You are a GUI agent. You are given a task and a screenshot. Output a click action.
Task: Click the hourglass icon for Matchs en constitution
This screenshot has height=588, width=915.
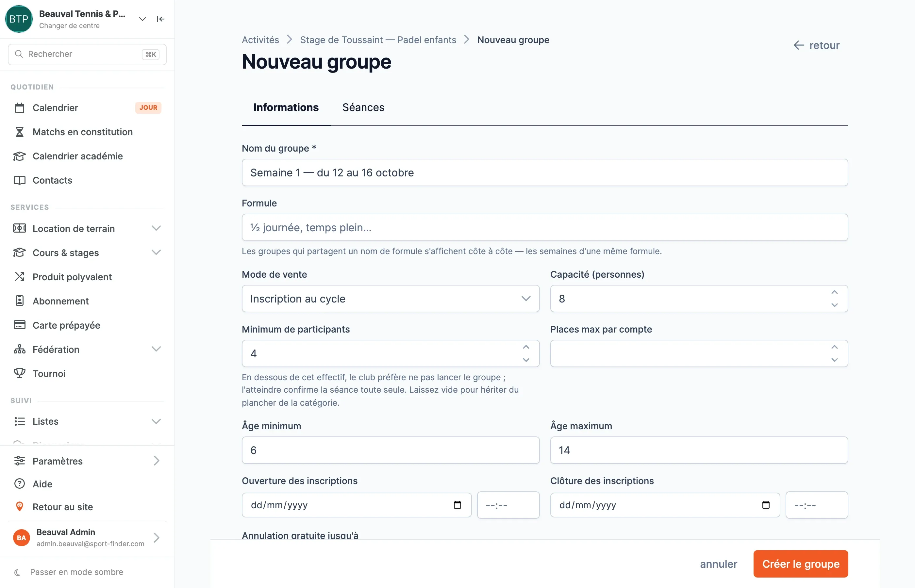coord(20,132)
